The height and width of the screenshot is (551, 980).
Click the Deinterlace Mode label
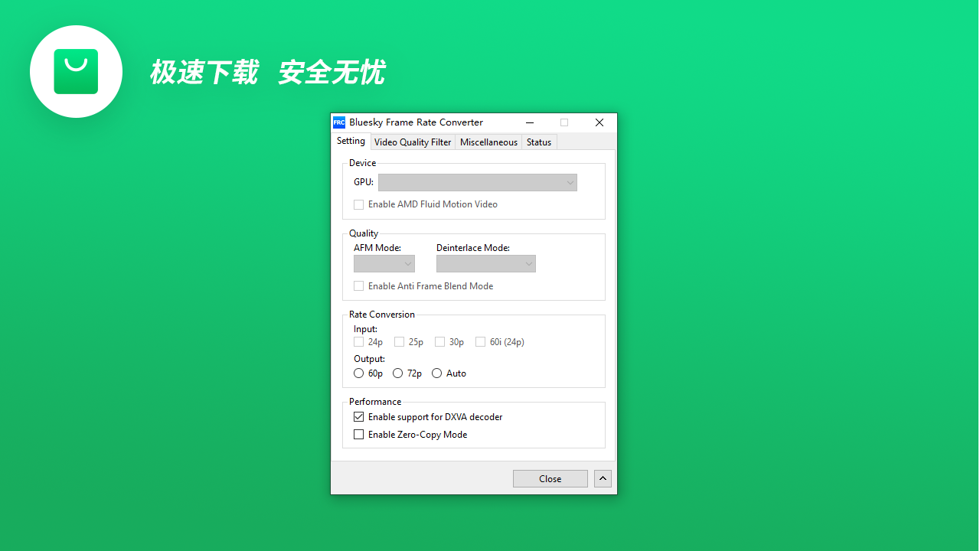click(473, 248)
